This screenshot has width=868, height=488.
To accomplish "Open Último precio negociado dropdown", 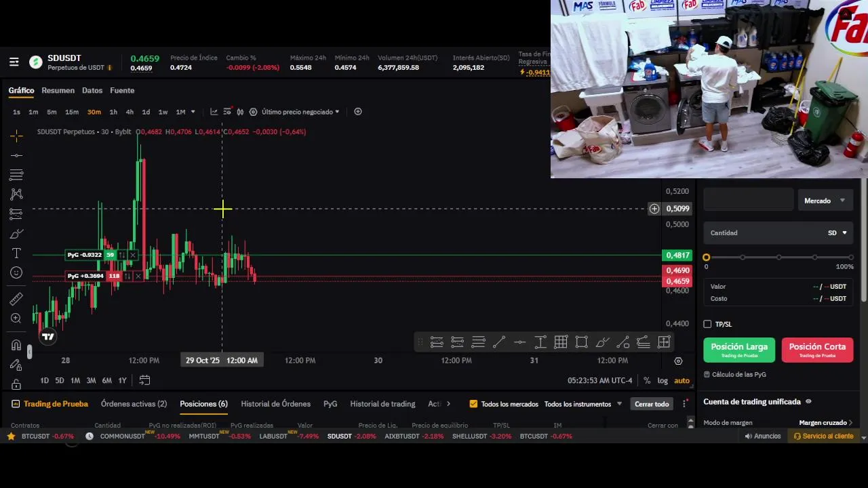I will [x=300, y=112].
